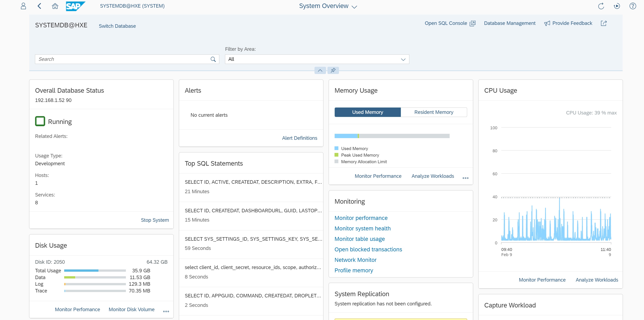Go back with the back arrow
This screenshot has width=644, height=320.
(39, 6)
